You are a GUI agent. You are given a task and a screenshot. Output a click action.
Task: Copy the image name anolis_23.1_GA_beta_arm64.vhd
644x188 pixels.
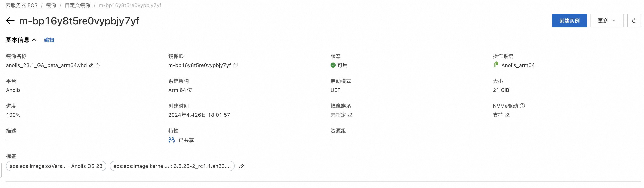click(98, 65)
